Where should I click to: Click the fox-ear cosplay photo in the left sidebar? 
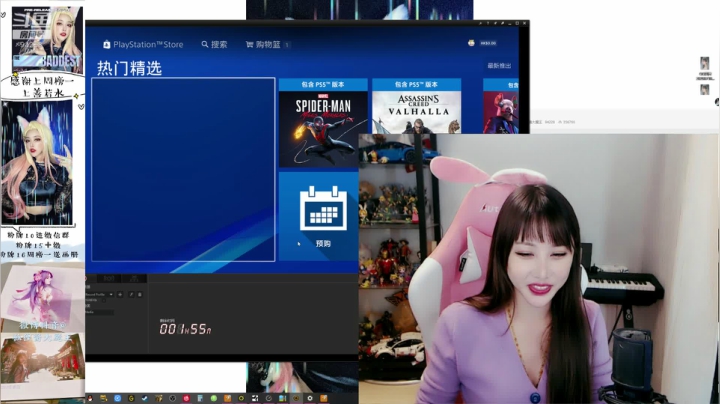point(37,162)
